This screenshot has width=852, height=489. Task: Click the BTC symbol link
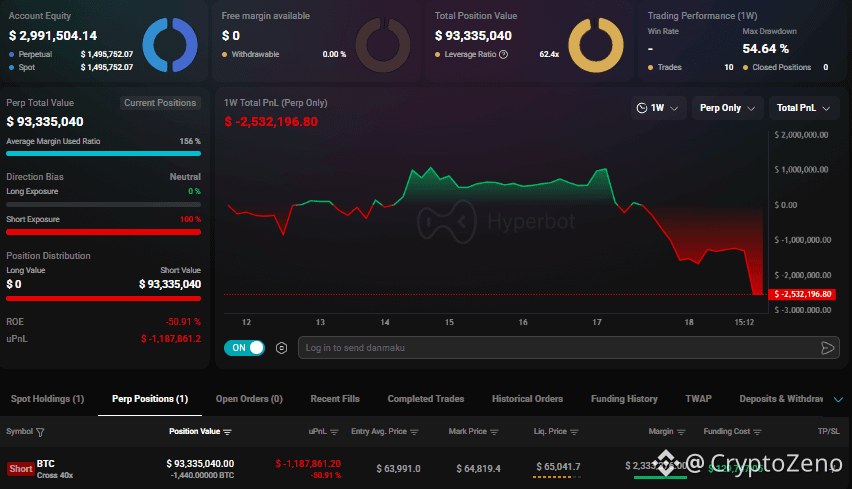pyautogui.click(x=46, y=463)
